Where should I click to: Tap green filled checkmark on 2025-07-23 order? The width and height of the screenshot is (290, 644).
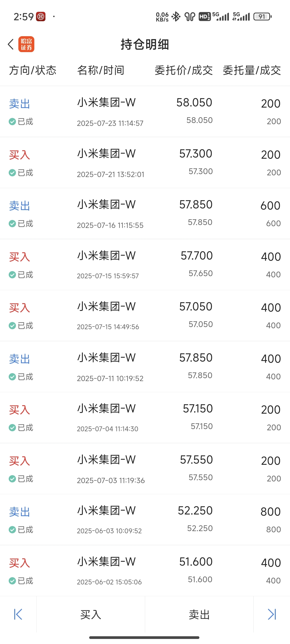click(12, 122)
